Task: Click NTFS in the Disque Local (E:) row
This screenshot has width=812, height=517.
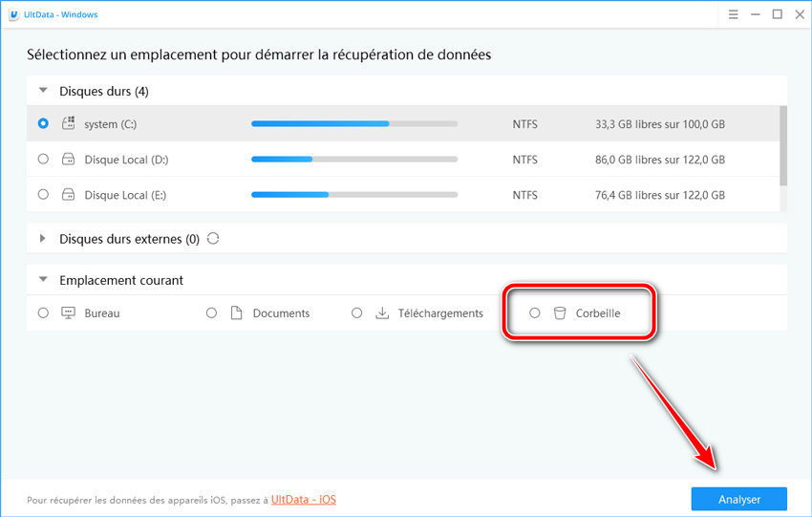Action: click(x=525, y=195)
